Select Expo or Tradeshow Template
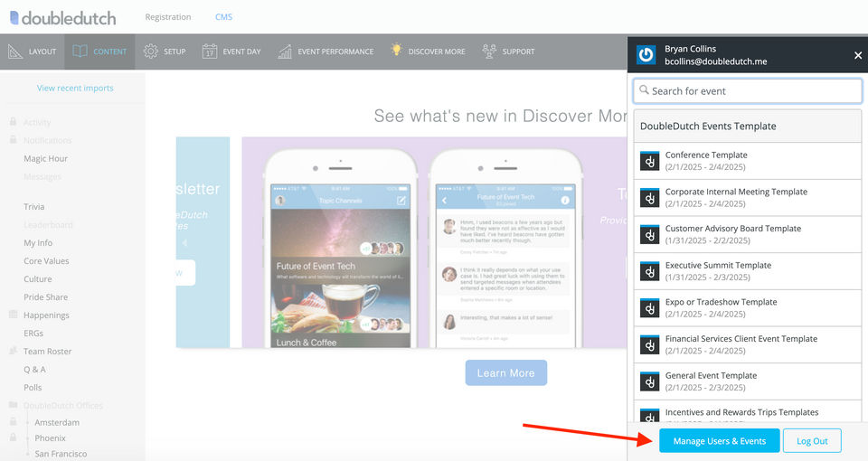Screen dimensions: 868x461 pyautogui.click(x=748, y=307)
